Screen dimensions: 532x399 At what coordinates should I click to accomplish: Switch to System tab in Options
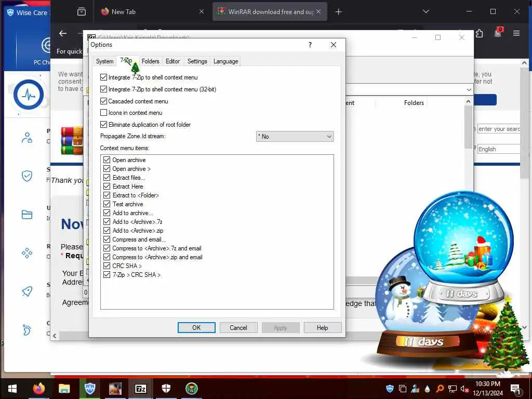tap(104, 61)
